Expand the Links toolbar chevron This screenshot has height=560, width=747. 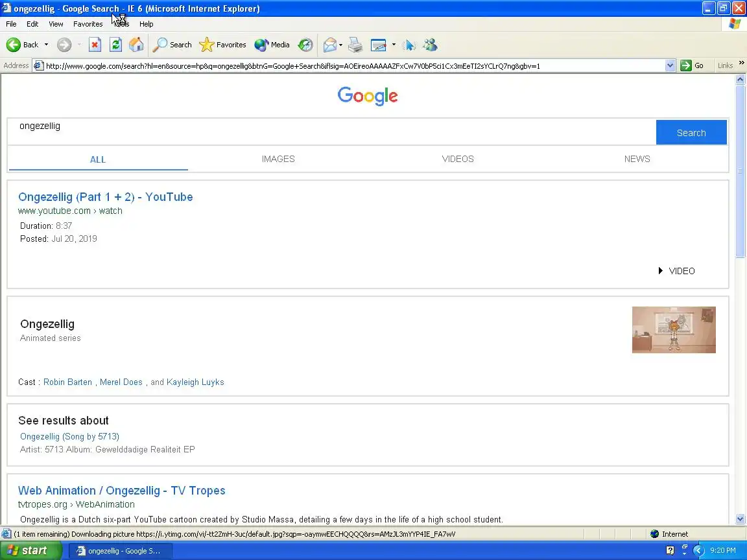[x=741, y=64]
